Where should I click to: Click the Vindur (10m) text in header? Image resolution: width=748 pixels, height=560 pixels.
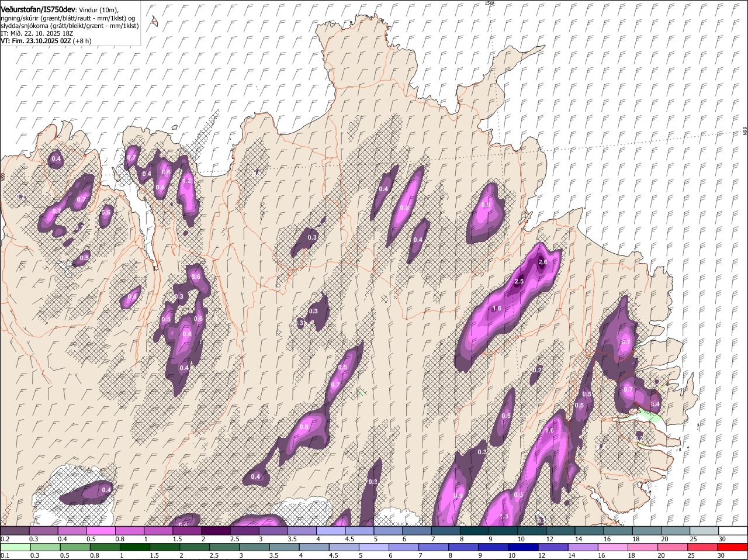click(98, 11)
